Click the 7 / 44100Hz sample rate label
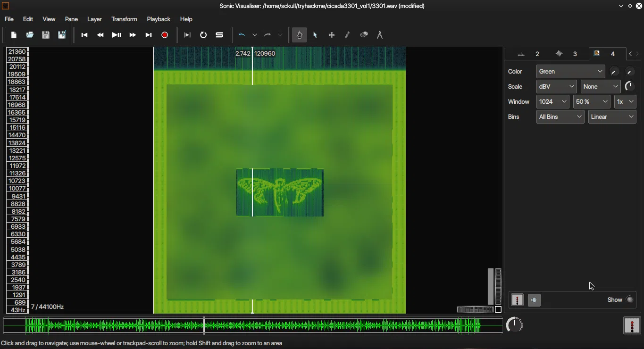The image size is (644, 349). click(47, 307)
